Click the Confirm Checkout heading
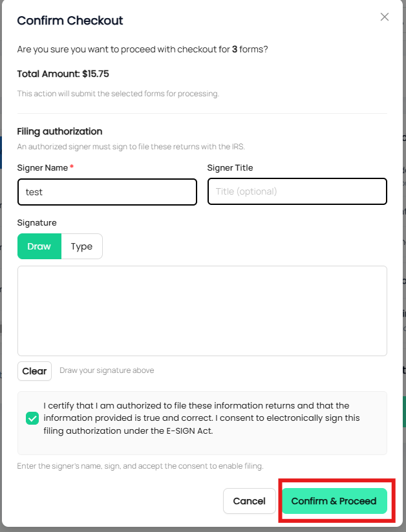Viewport: 406px width, 532px height. 70,20
